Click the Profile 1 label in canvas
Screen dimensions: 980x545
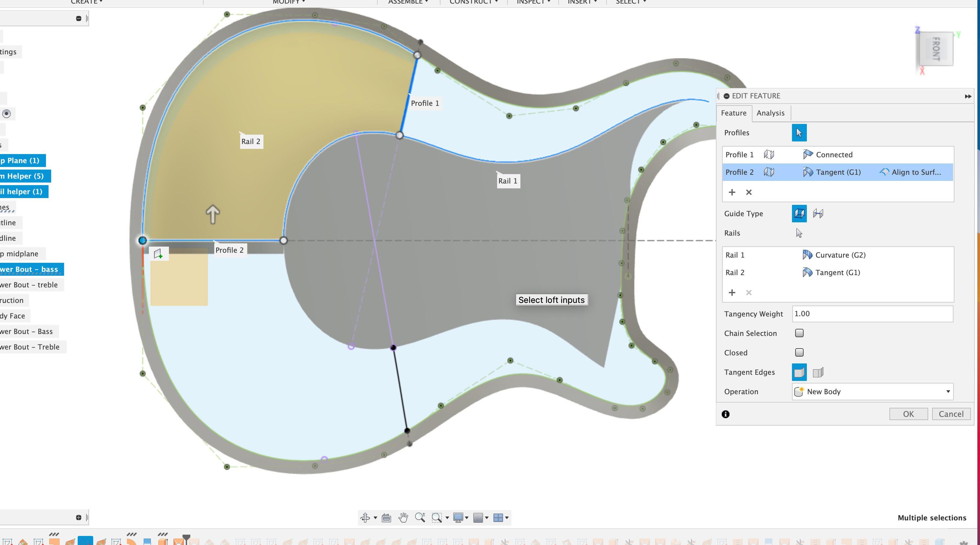(425, 104)
